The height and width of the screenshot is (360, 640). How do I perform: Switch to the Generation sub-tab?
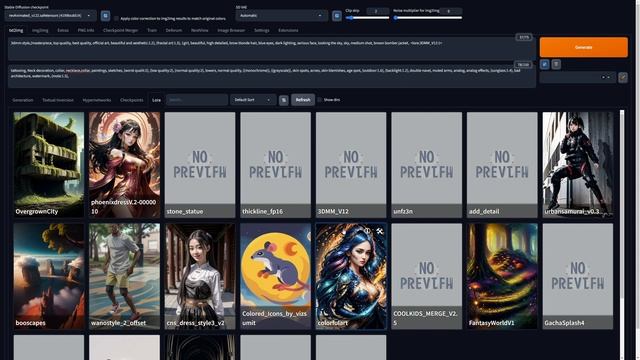[x=23, y=100]
